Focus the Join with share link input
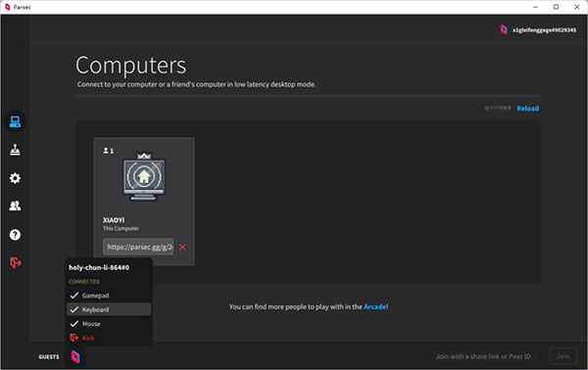The image size is (588, 370). click(484, 356)
